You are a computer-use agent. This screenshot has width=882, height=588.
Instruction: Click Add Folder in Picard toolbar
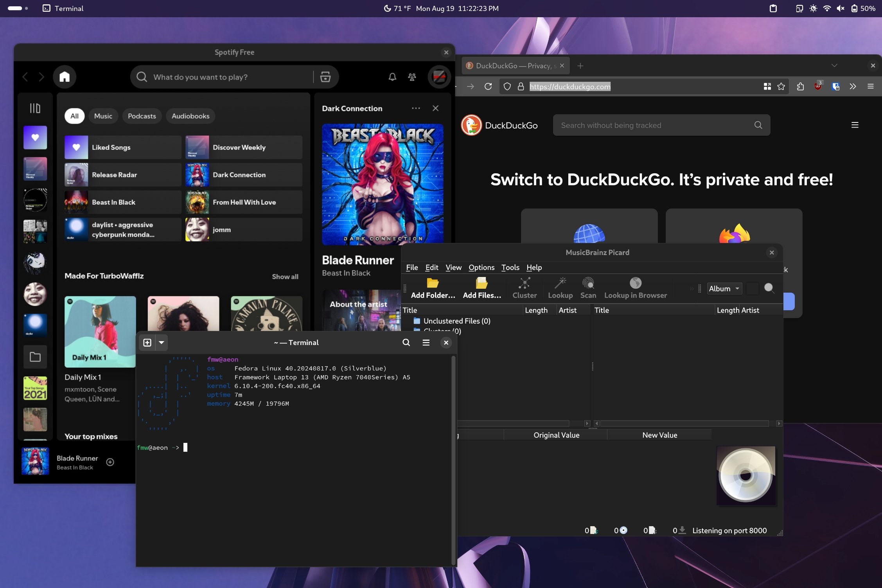[x=433, y=288]
